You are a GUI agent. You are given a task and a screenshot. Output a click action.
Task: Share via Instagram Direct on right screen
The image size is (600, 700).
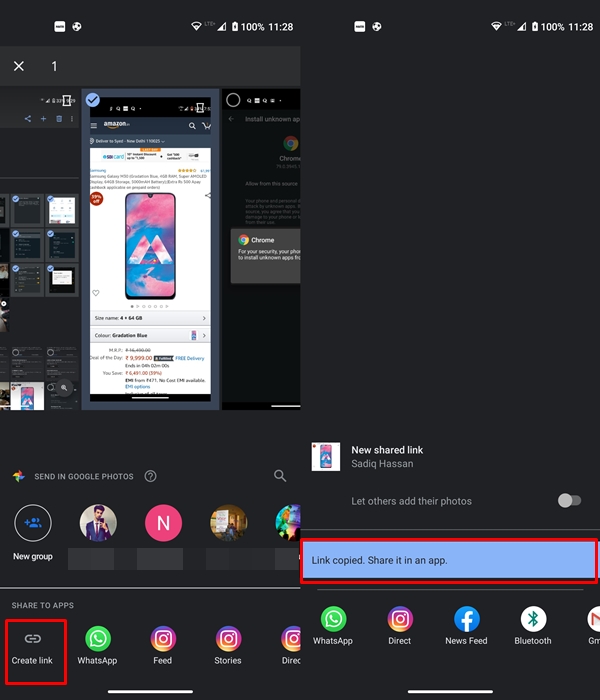click(400, 625)
